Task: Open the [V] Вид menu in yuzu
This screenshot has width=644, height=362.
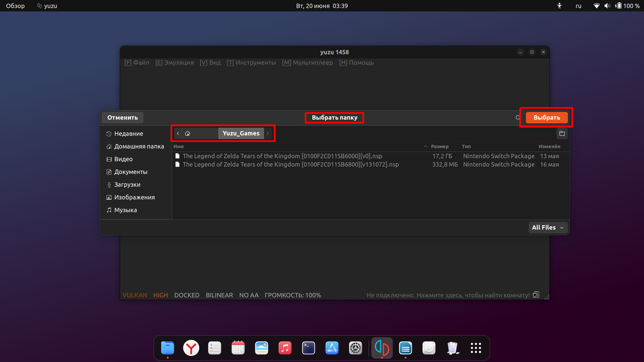Action: click(x=210, y=63)
